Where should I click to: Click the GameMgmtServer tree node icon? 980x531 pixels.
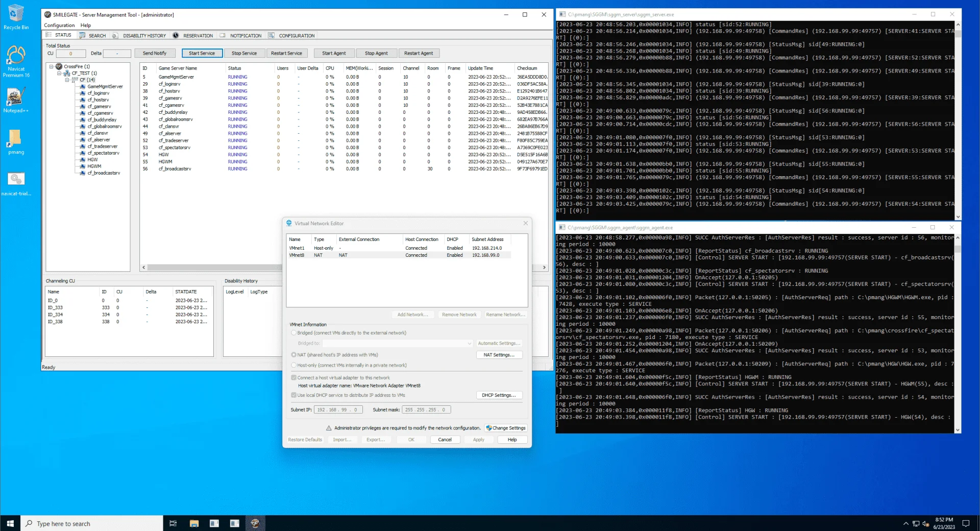click(x=83, y=86)
